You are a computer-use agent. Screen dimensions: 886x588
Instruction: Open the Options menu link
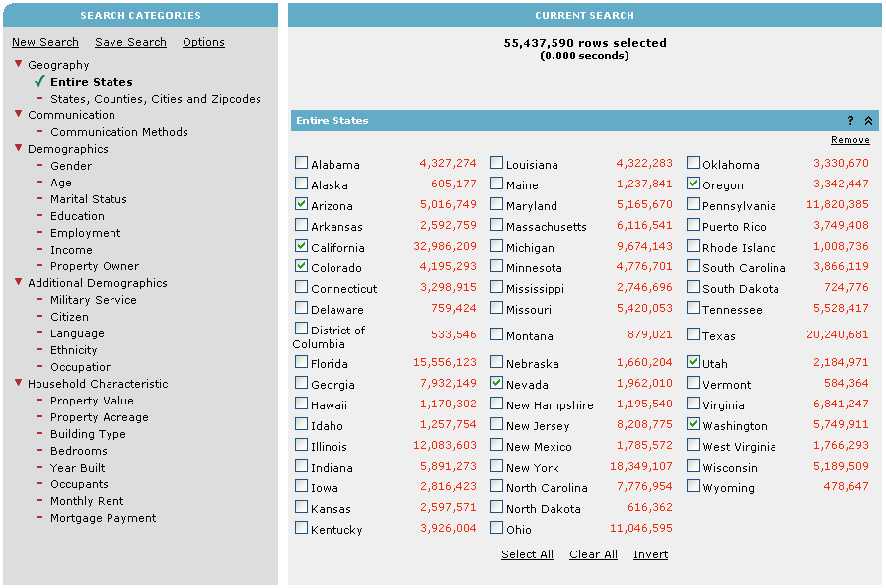pos(203,42)
